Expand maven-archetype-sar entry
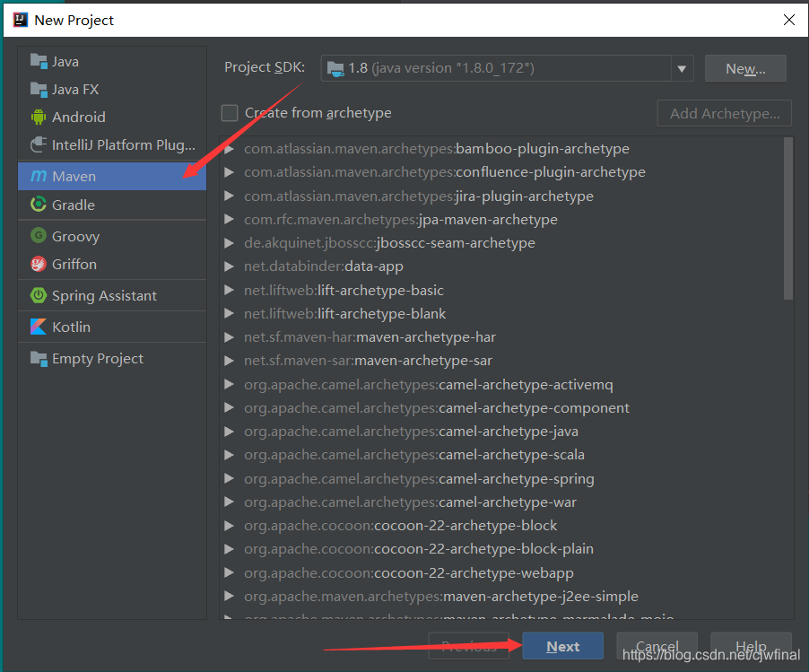 (229, 361)
